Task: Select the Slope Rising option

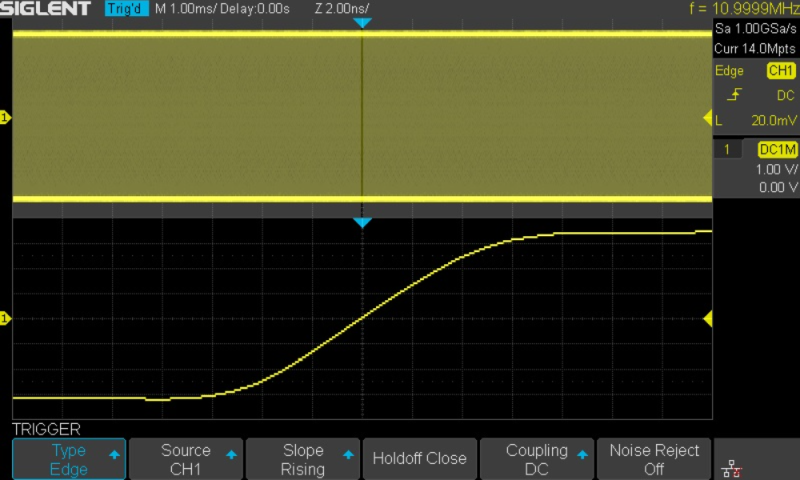Action: coord(303,459)
